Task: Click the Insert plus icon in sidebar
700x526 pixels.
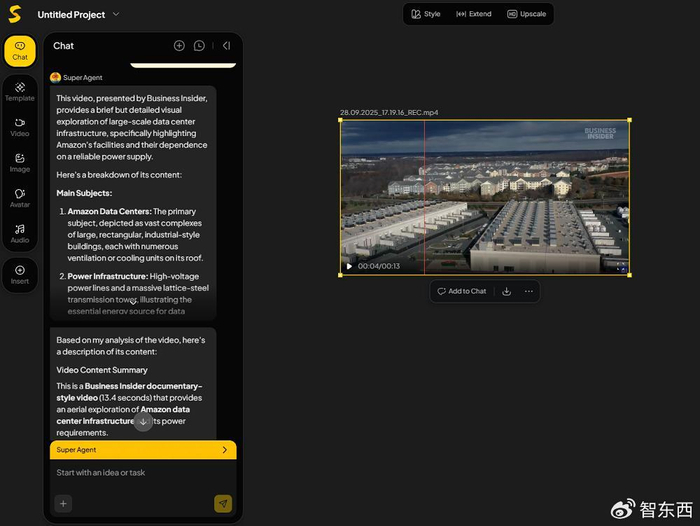Action: (19, 274)
